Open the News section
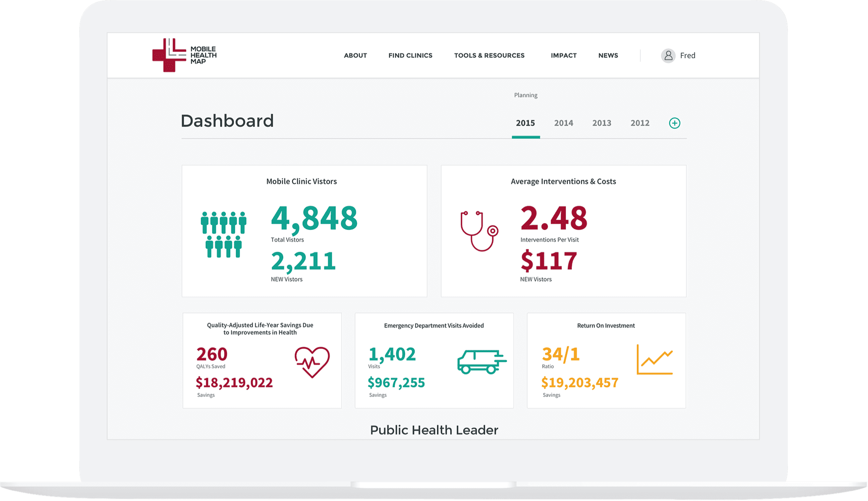Image resolution: width=868 pixels, height=501 pixels. coord(608,56)
